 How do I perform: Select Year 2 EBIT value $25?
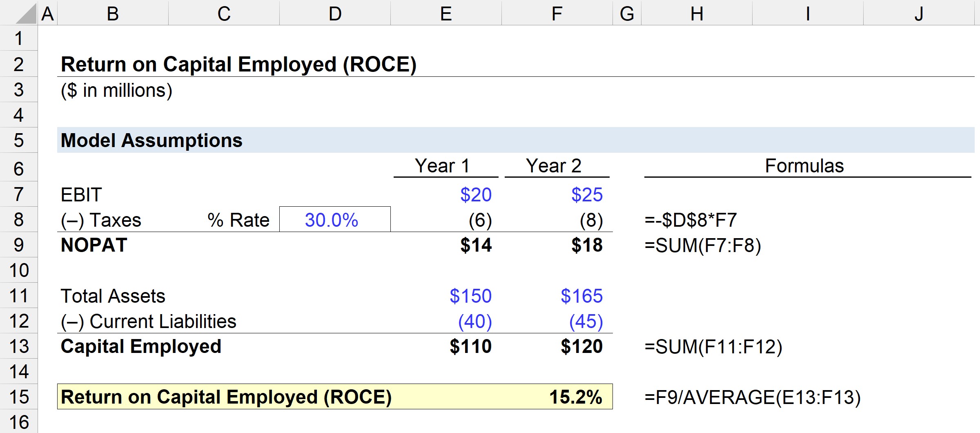tap(586, 195)
